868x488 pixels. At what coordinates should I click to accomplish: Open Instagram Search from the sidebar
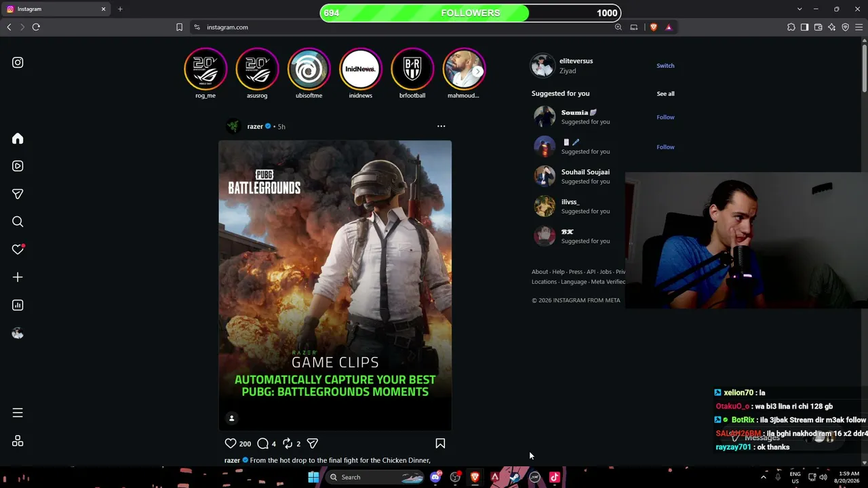click(x=18, y=222)
